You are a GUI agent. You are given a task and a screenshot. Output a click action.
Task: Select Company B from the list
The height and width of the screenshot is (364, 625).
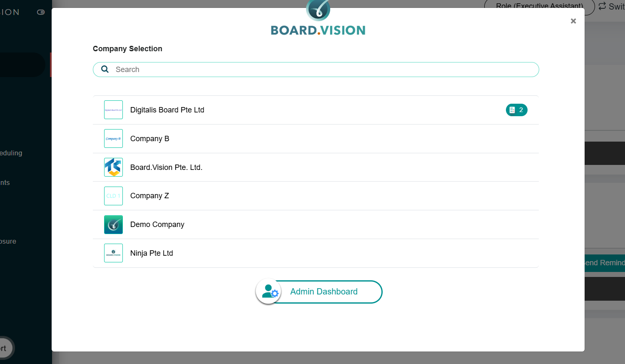coord(316,139)
